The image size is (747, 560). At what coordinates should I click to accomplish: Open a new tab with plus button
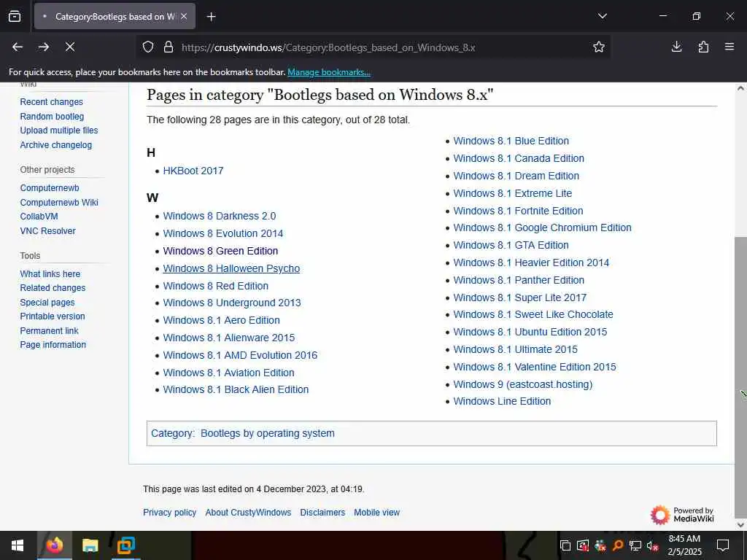coord(211,17)
